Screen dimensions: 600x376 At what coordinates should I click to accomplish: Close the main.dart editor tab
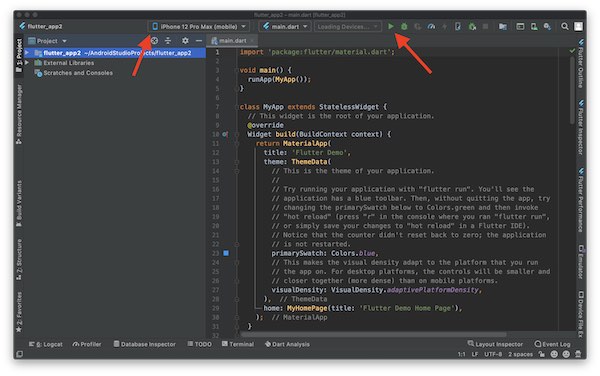click(x=252, y=41)
